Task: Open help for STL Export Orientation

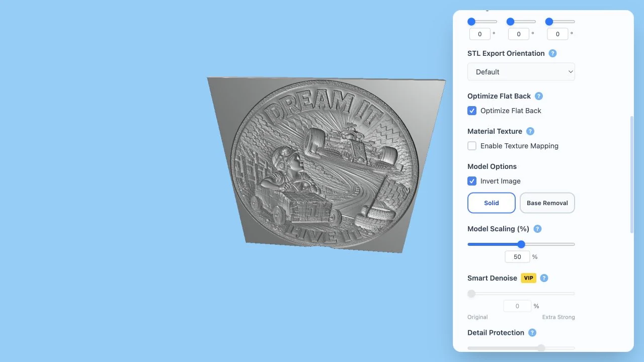Action: point(552,53)
